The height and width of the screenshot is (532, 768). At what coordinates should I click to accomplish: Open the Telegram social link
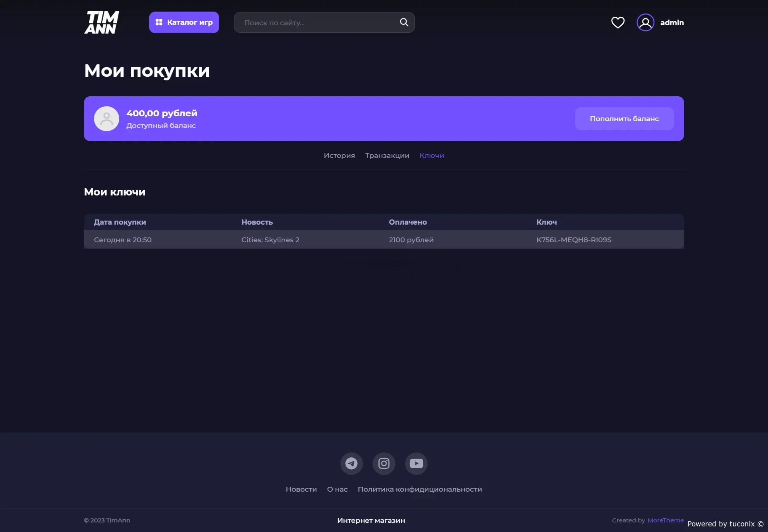click(x=351, y=463)
